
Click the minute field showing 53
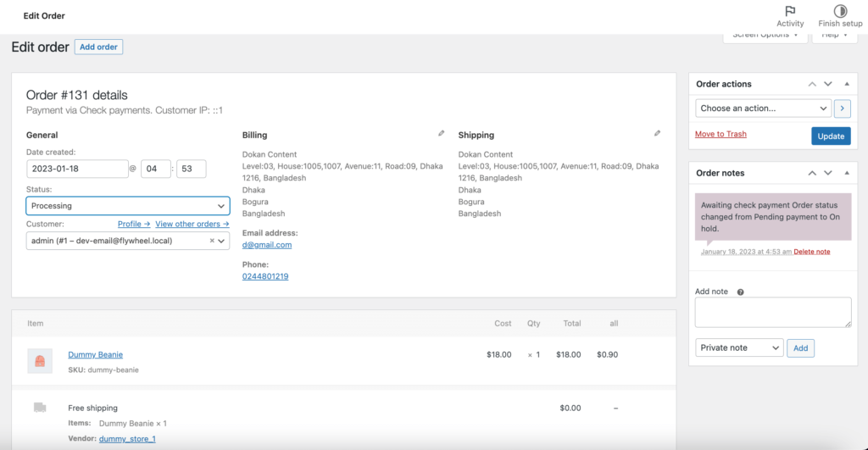coord(192,169)
